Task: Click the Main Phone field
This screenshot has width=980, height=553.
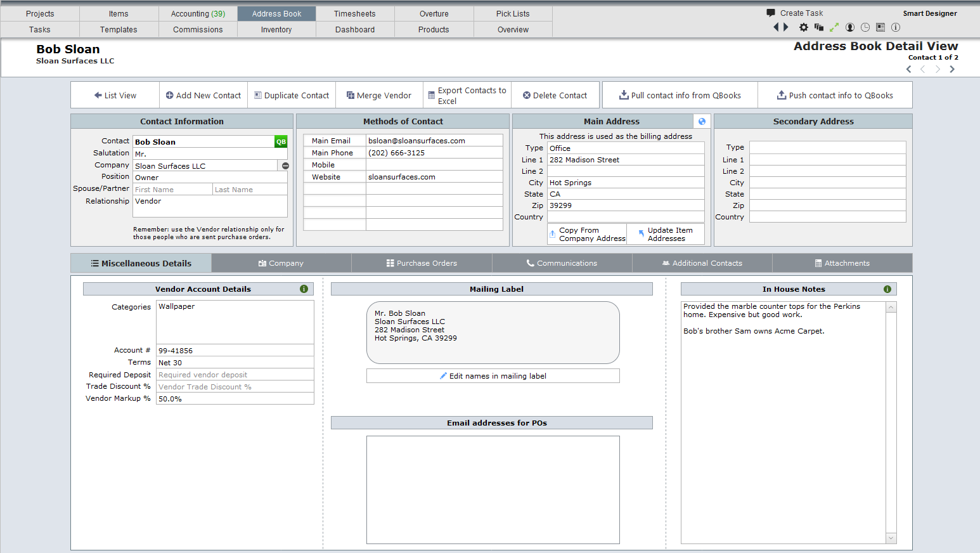Action: [434, 153]
